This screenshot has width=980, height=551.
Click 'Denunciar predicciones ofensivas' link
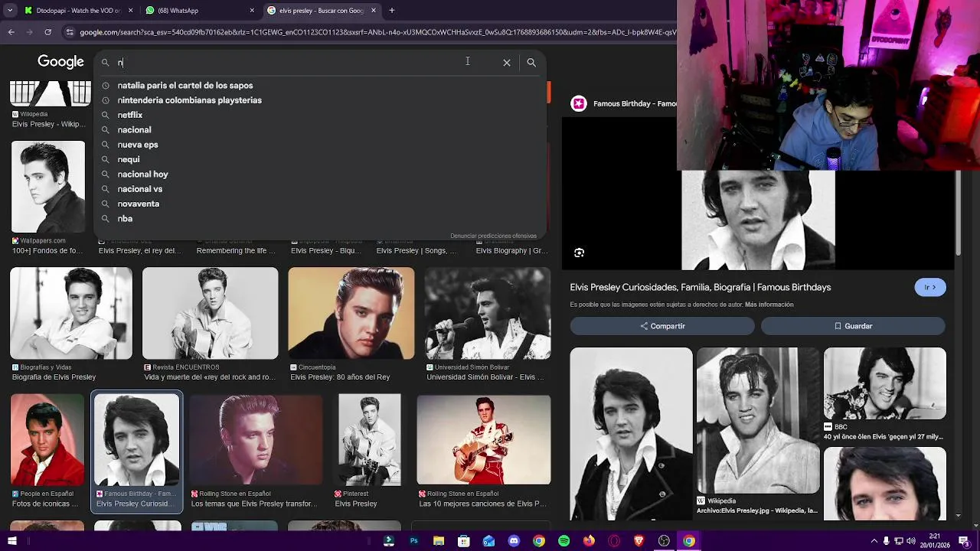[x=493, y=236]
